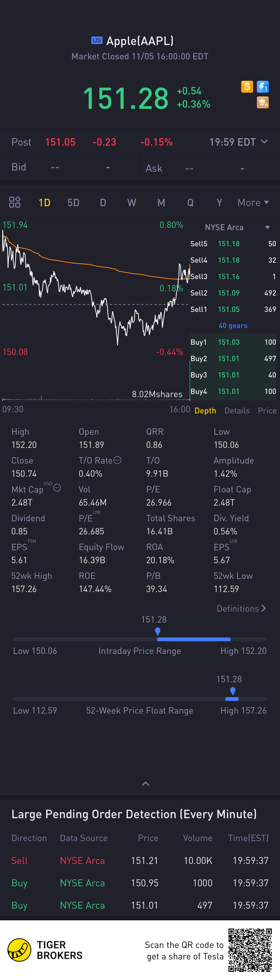Collapse the stats panel with up chevron
The image size is (280, 980).
[x=146, y=784]
